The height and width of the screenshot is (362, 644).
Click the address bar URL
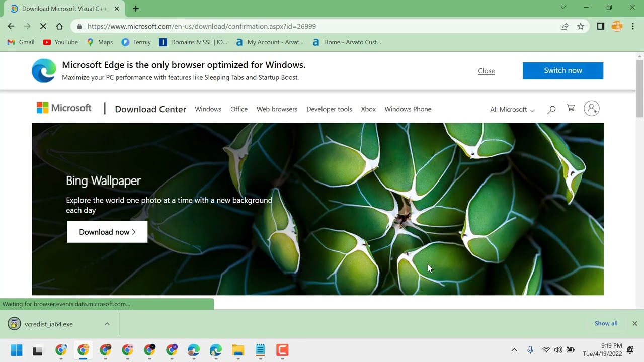pos(201,26)
